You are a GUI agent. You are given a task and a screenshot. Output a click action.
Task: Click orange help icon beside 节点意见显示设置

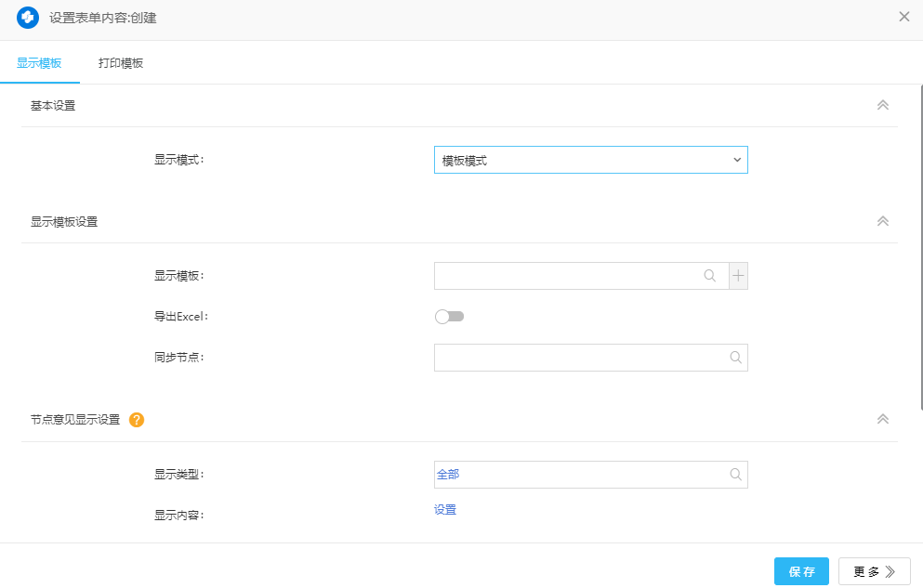[x=137, y=420]
